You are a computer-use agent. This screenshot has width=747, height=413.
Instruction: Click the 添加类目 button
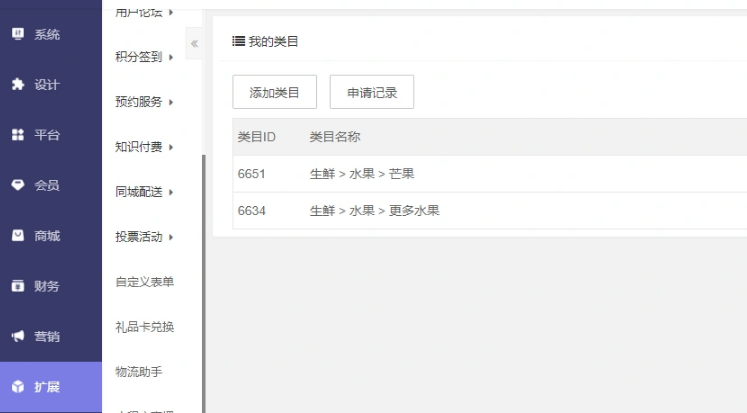pyautogui.click(x=274, y=92)
